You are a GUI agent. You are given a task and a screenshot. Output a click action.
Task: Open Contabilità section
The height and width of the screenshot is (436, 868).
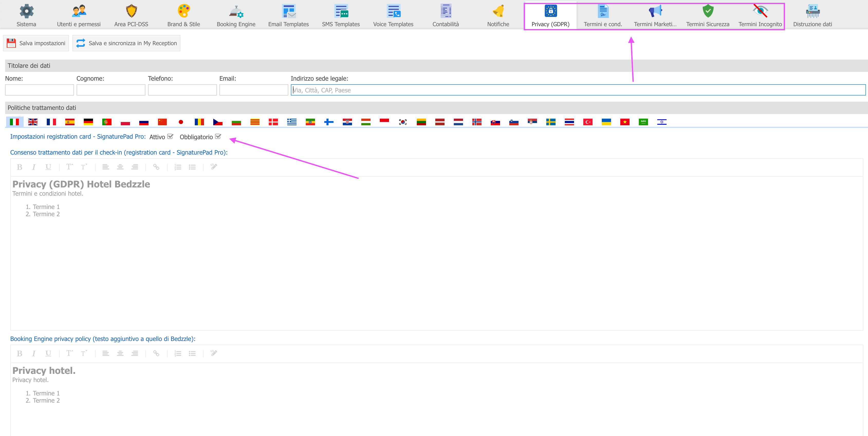[446, 15]
